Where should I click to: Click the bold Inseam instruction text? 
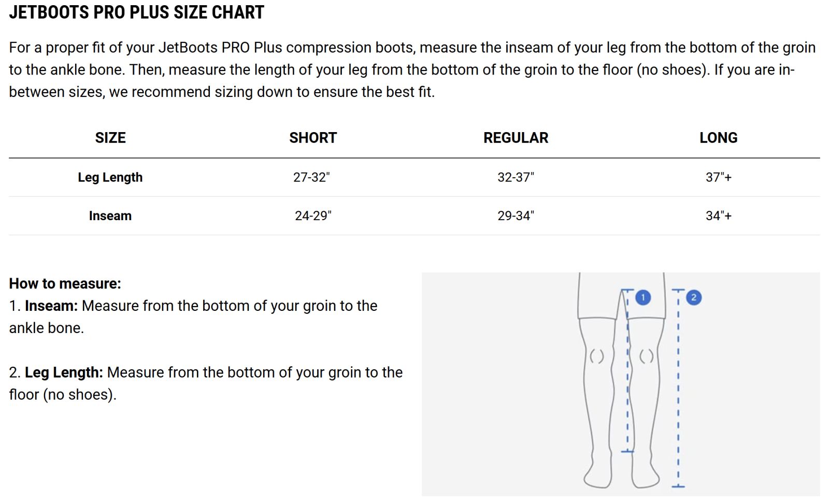tap(51, 306)
